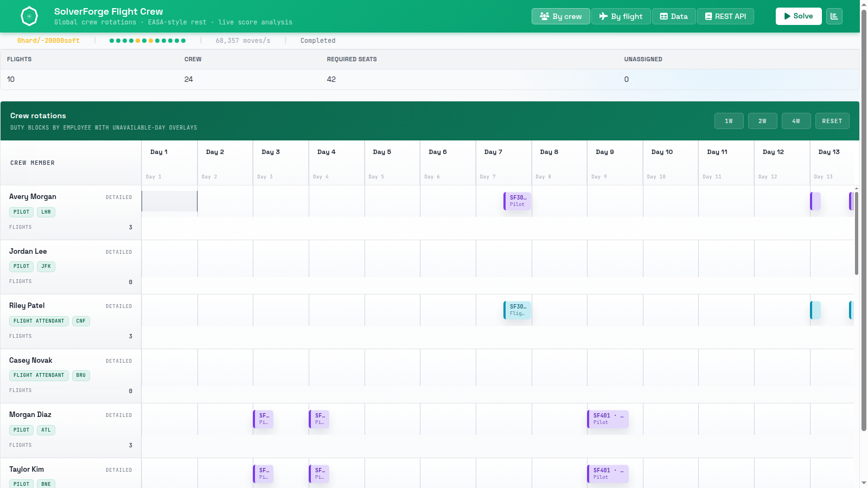Click the 68,357 moves/s stat
The width and height of the screenshot is (868, 488).
point(243,41)
